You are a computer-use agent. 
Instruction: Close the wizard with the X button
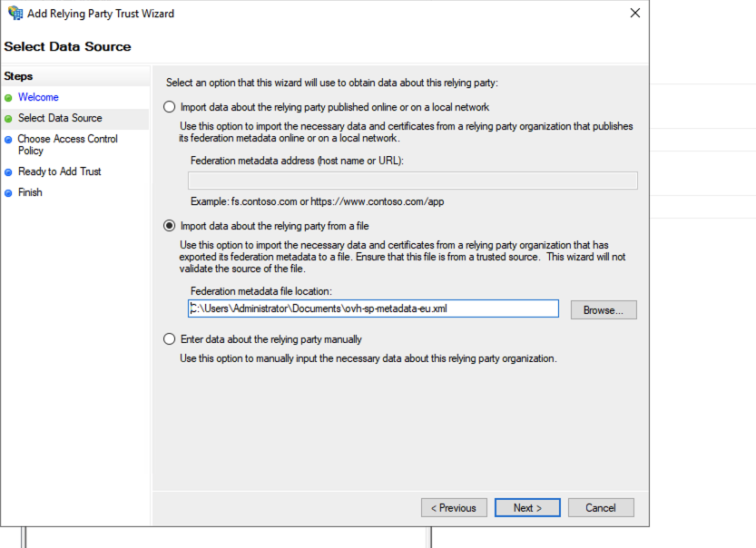pyautogui.click(x=634, y=13)
